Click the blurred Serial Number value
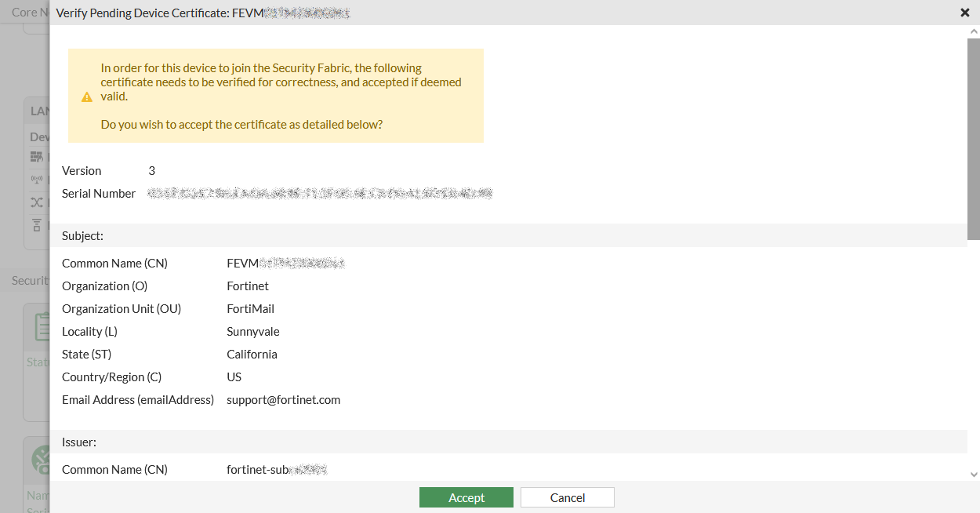The width and height of the screenshot is (980, 513). click(x=320, y=193)
